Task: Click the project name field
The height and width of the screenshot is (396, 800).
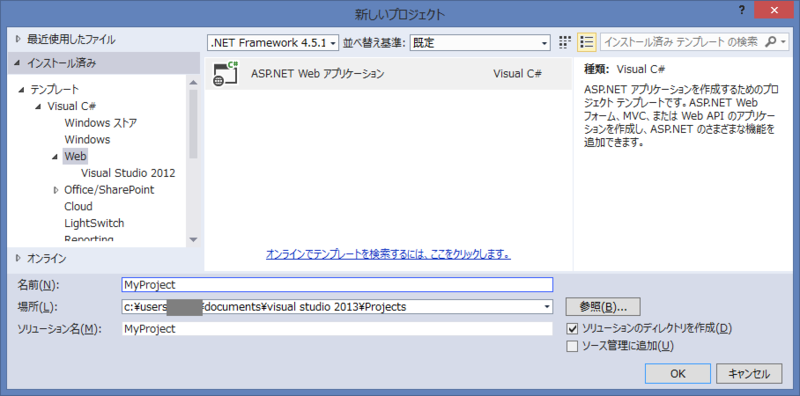Action: click(337, 285)
